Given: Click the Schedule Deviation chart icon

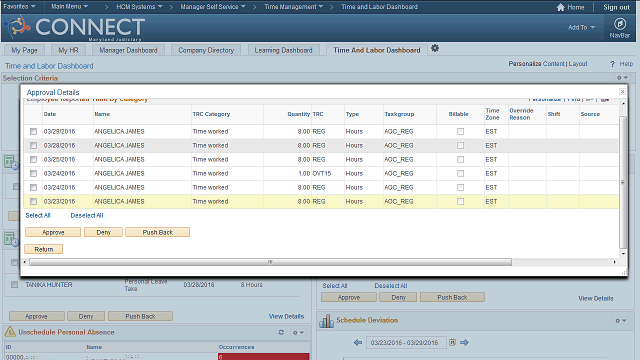Looking at the screenshot, I should pos(327,321).
